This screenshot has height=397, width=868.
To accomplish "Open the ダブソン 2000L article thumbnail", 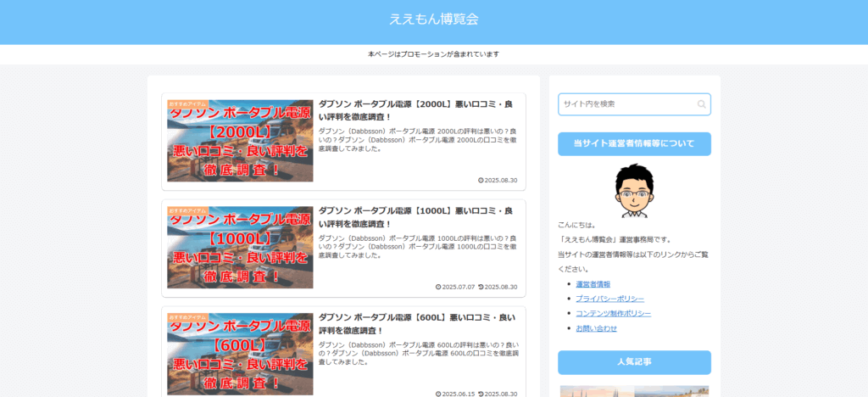I will (x=240, y=141).
